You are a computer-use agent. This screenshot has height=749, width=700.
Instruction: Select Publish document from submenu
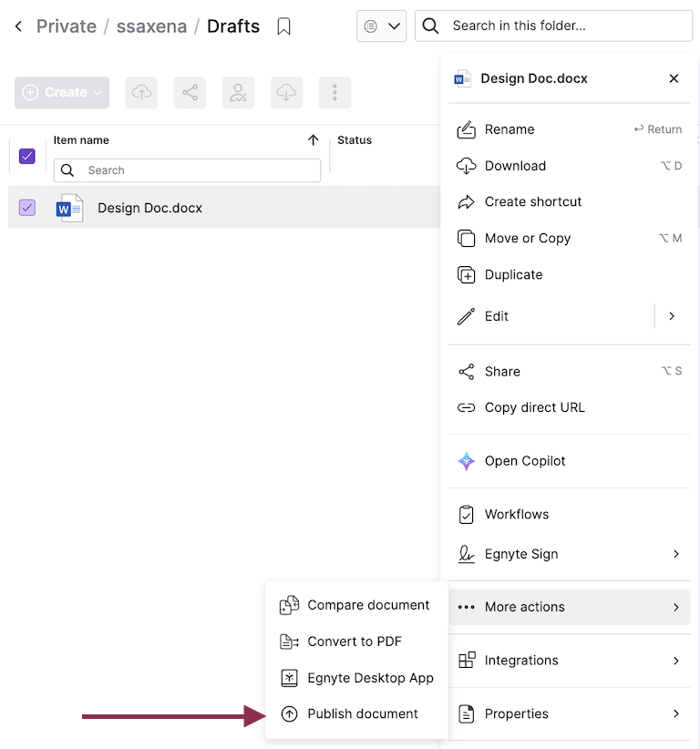tap(362, 713)
